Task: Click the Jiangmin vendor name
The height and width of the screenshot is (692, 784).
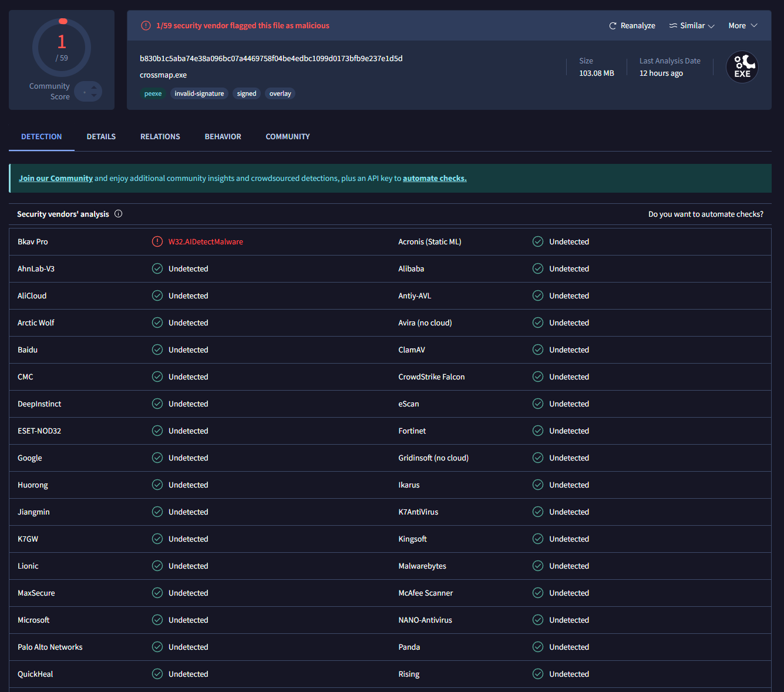Action: point(33,512)
